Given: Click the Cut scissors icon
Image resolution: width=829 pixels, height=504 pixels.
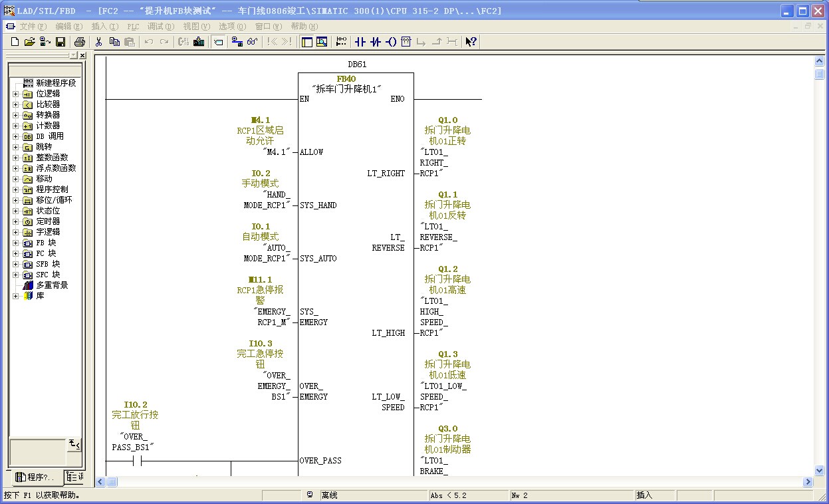Looking at the screenshot, I should coord(98,42).
